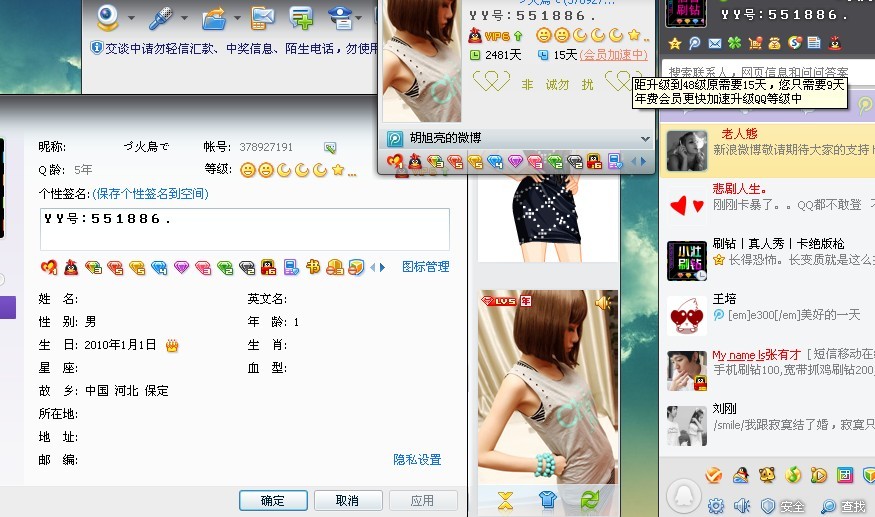
Task: Start voice chat with microphone icon
Action: 161,18
